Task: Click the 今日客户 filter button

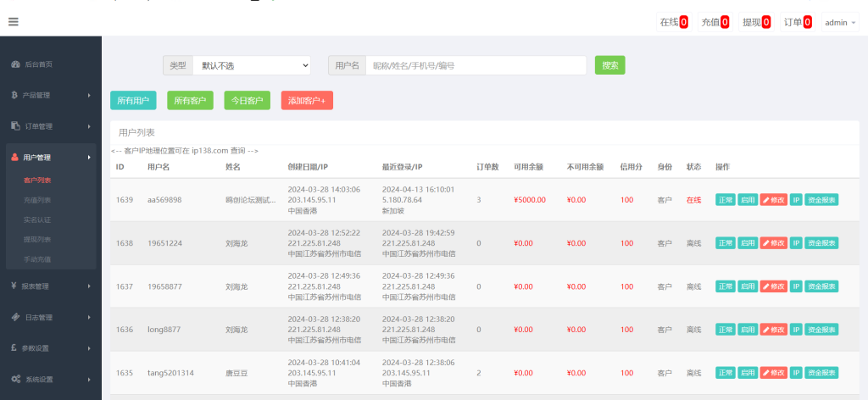Action: click(247, 100)
